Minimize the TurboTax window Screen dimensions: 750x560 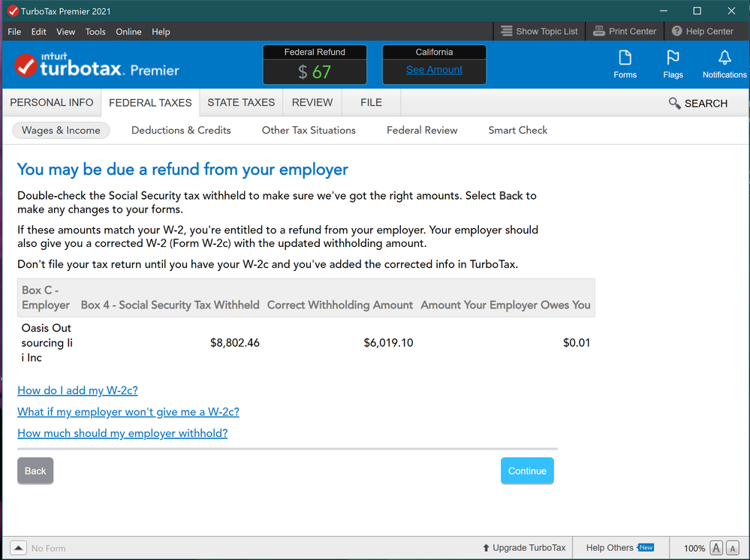point(664,11)
